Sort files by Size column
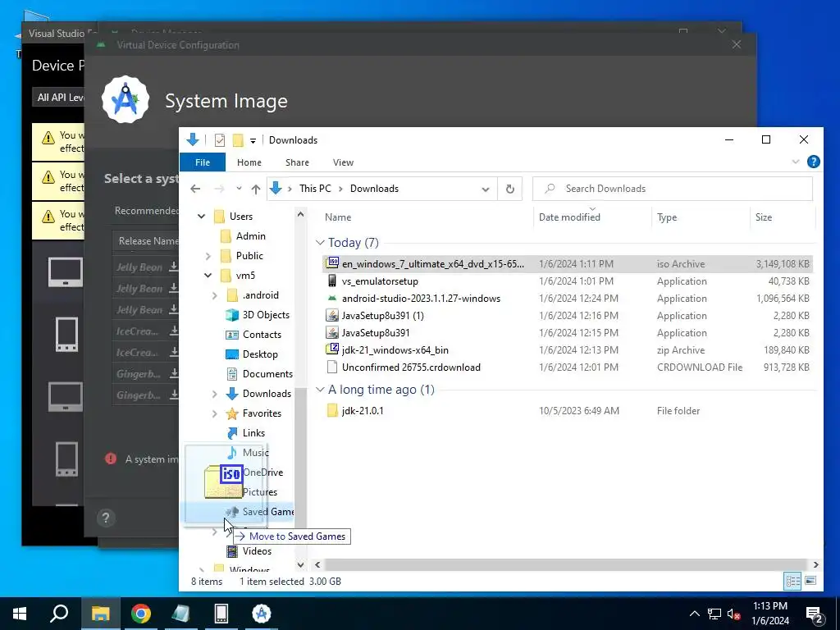The width and height of the screenshot is (840, 630). pos(764,217)
